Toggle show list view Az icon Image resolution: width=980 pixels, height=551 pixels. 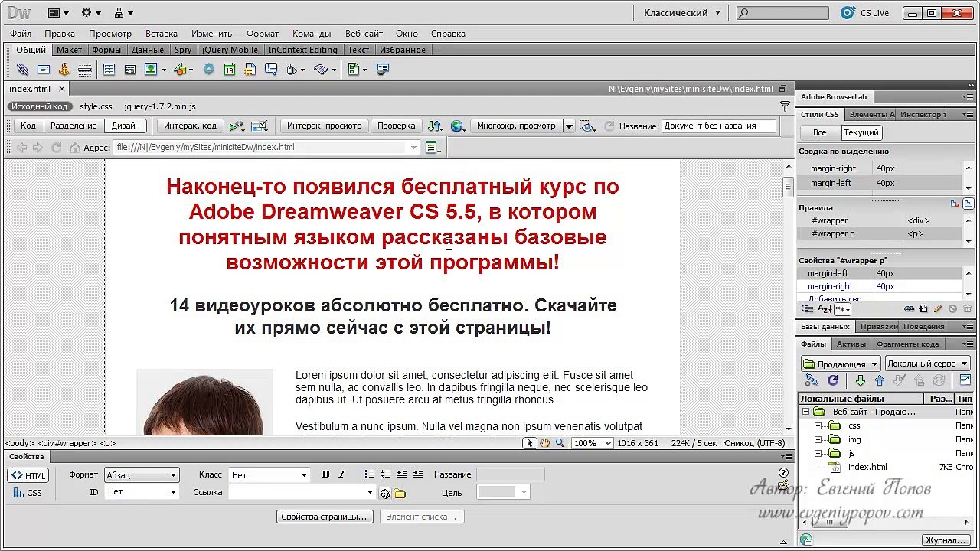click(x=825, y=309)
